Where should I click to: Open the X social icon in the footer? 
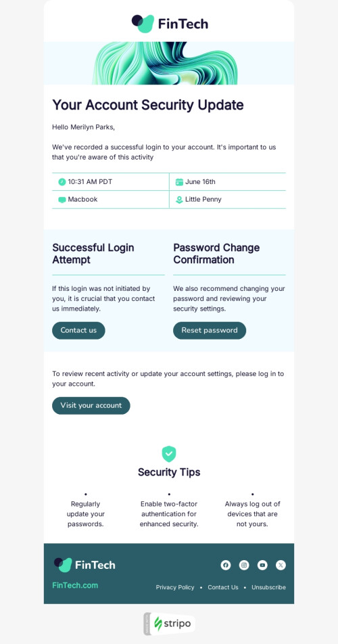tap(281, 565)
